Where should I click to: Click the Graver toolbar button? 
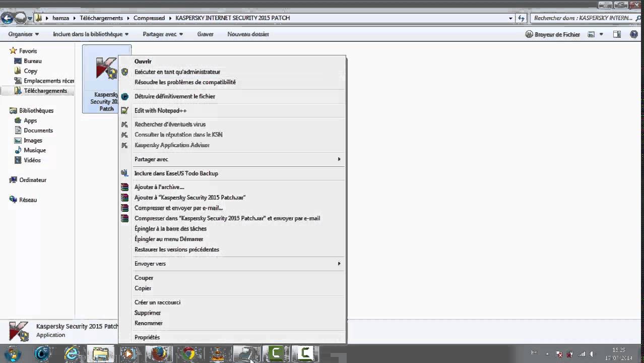point(205,34)
